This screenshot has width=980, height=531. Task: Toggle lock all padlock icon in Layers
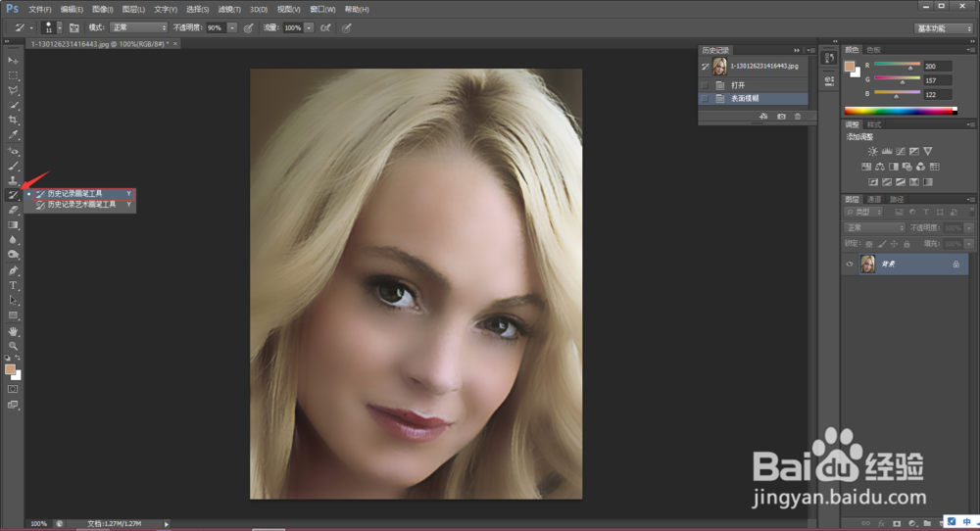(x=906, y=244)
